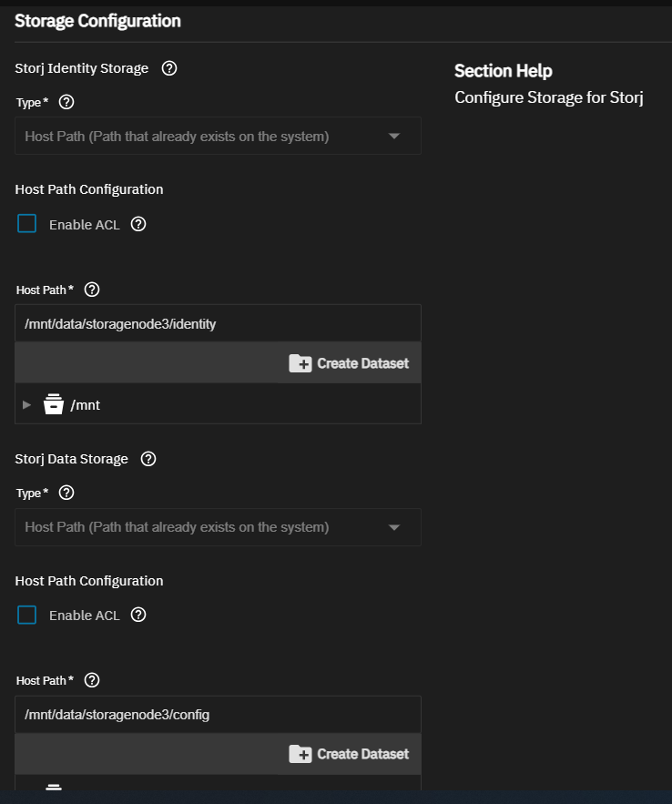Click help icon next to first Enable ACL
This screenshot has height=804, width=672.
pyautogui.click(x=138, y=224)
